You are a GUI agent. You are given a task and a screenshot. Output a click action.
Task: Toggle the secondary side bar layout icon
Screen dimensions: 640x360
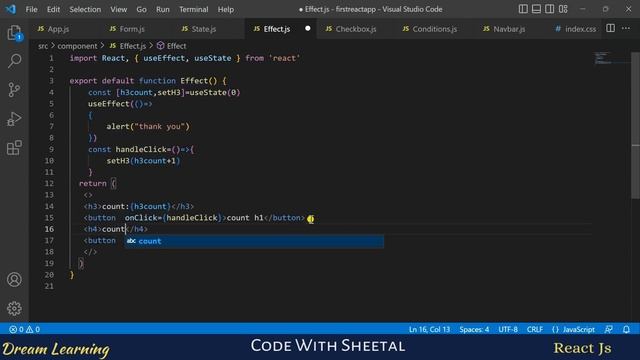coord(550,9)
